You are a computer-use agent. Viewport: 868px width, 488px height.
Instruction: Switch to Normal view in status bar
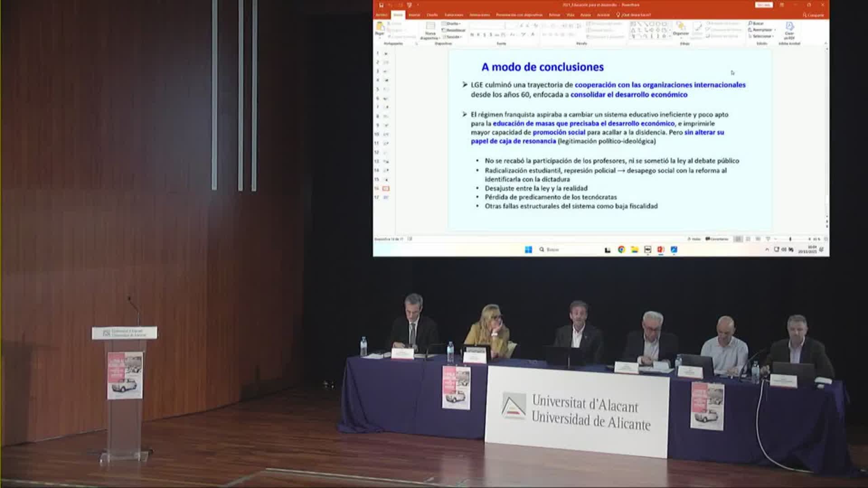738,239
